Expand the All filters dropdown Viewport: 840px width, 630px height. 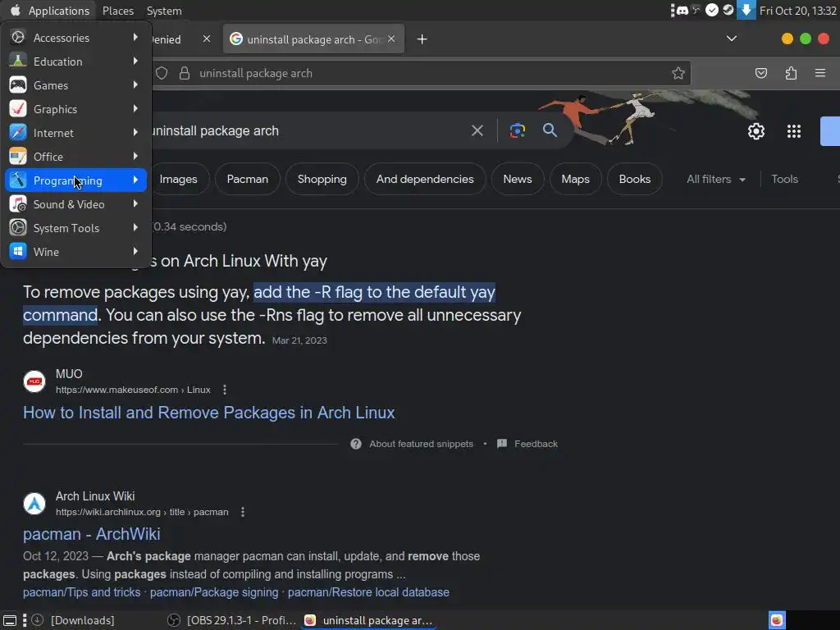point(715,179)
